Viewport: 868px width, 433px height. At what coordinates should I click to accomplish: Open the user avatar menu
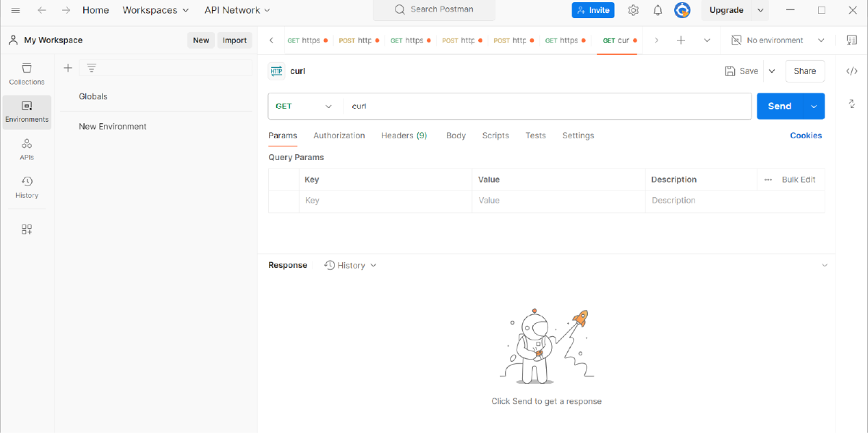[x=682, y=10]
